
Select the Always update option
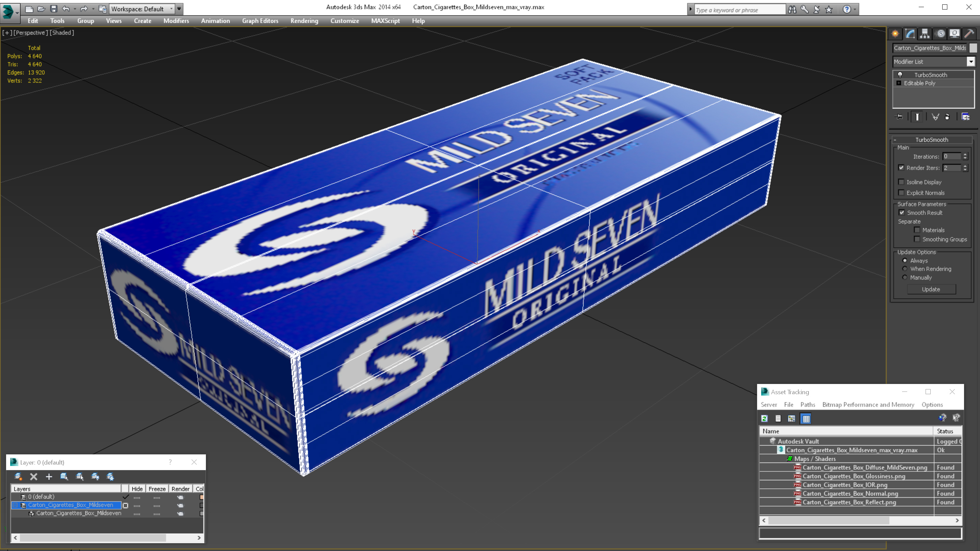pyautogui.click(x=905, y=261)
